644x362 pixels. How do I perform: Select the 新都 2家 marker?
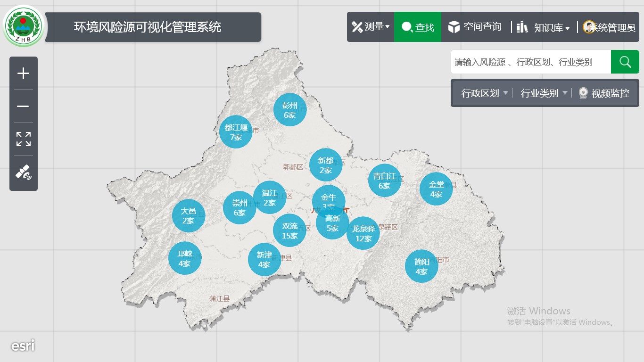[x=326, y=165]
